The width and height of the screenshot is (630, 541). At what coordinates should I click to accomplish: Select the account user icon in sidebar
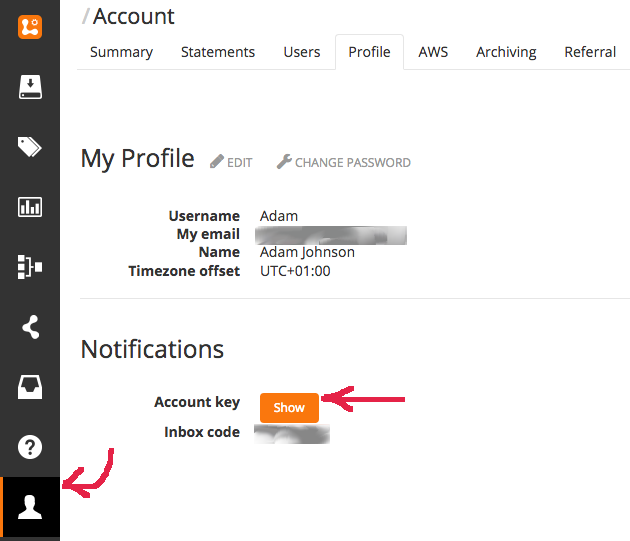[x=30, y=507]
